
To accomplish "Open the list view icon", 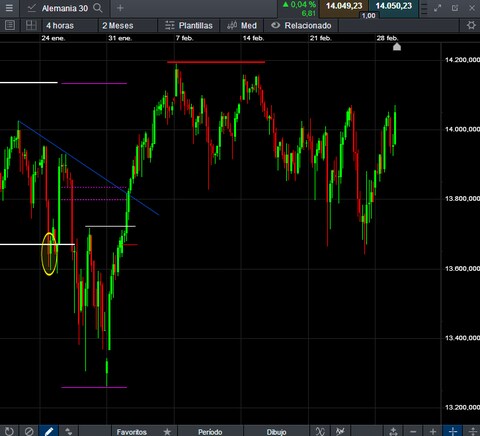I will pyautogui.click(x=10, y=25).
